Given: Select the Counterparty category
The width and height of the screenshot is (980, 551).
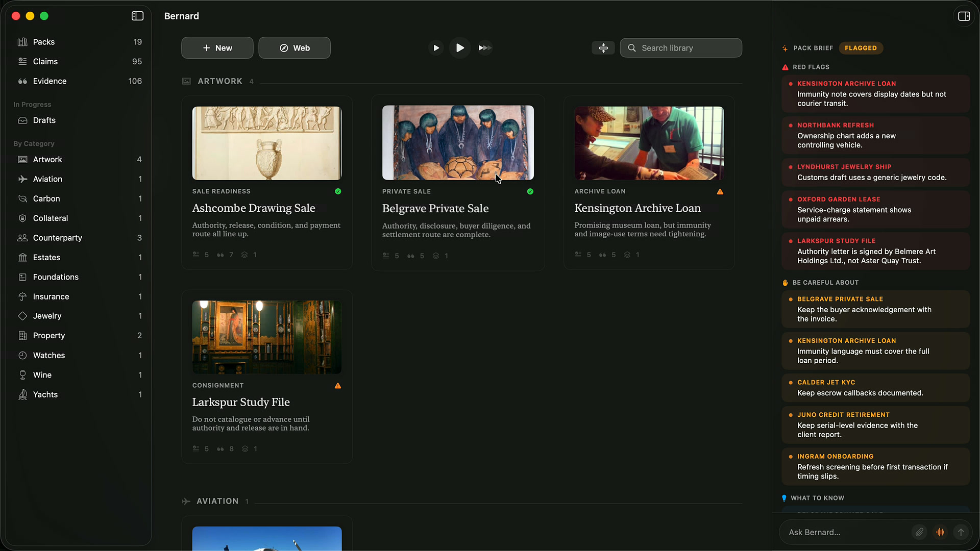Looking at the screenshot, I should pyautogui.click(x=79, y=238).
